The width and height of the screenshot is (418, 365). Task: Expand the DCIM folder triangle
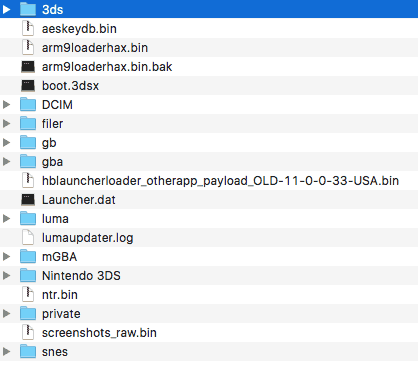(x=6, y=105)
